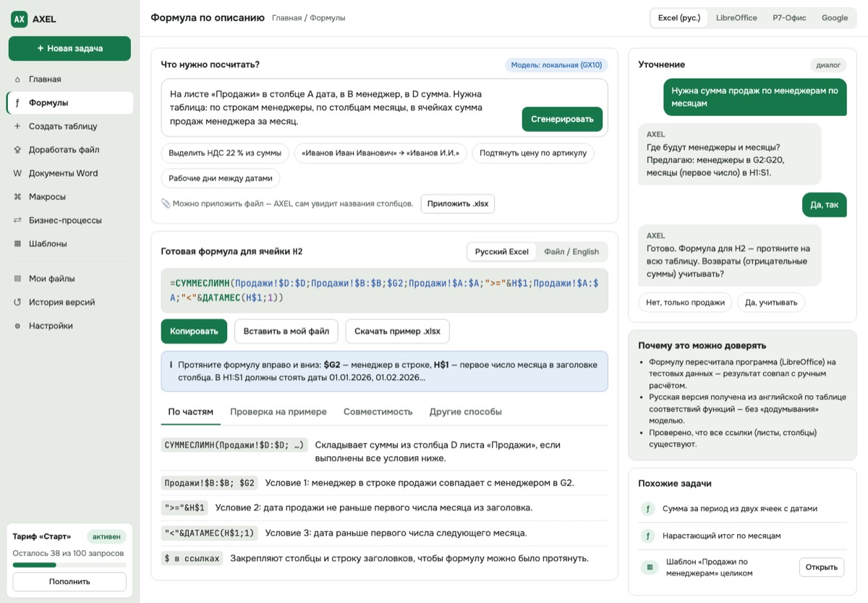Click the request quota progress bar
Image resolution: width=868 pixels, height=603 pixels.
coord(69,565)
